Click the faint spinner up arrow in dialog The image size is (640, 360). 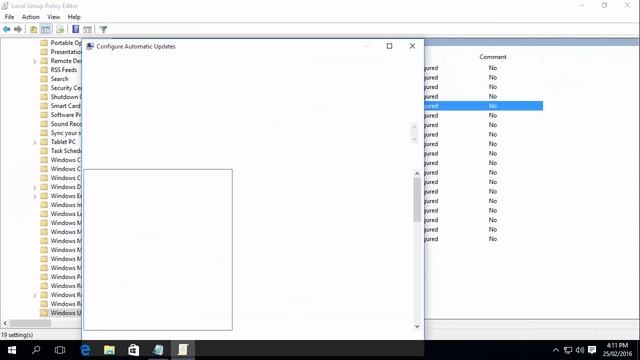click(x=414, y=127)
